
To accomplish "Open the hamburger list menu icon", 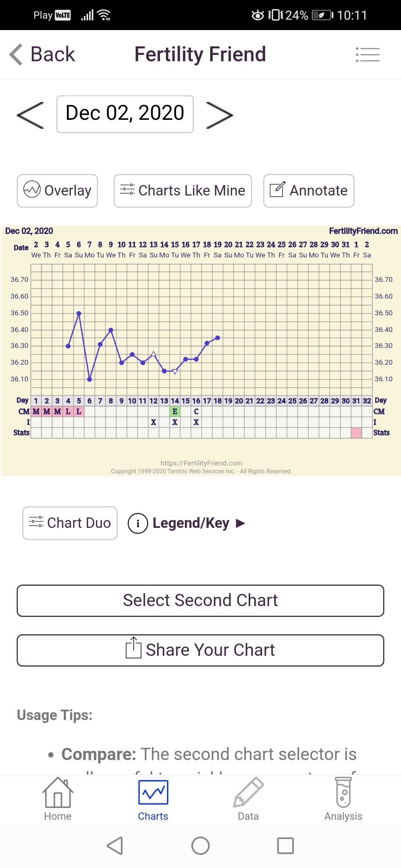I will [368, 55].
